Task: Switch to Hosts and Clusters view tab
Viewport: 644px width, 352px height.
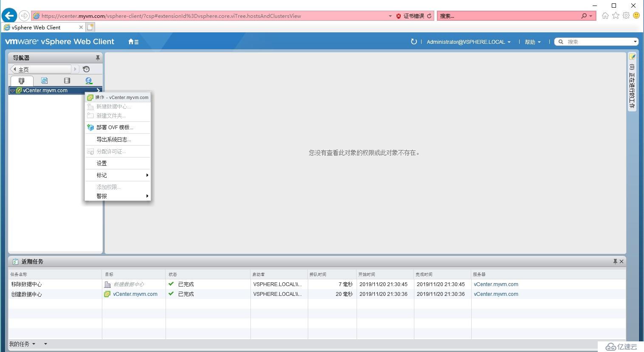Action: click(x=22, y=80)
